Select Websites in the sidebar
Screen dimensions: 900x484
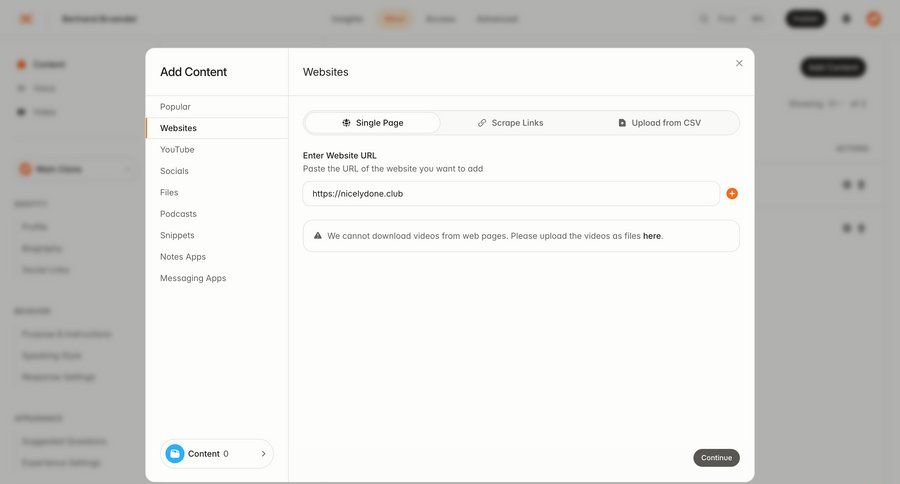point(217,128)
